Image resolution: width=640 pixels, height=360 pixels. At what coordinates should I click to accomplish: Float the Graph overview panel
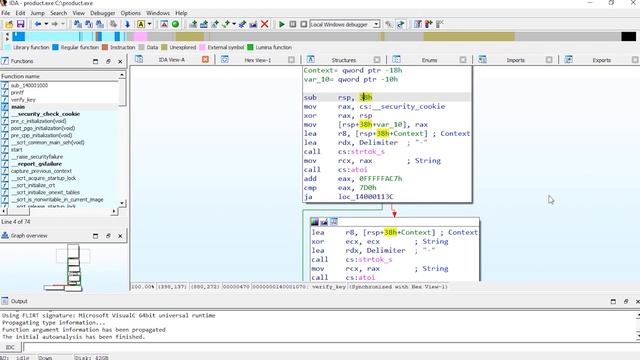[x=108, y=236]
